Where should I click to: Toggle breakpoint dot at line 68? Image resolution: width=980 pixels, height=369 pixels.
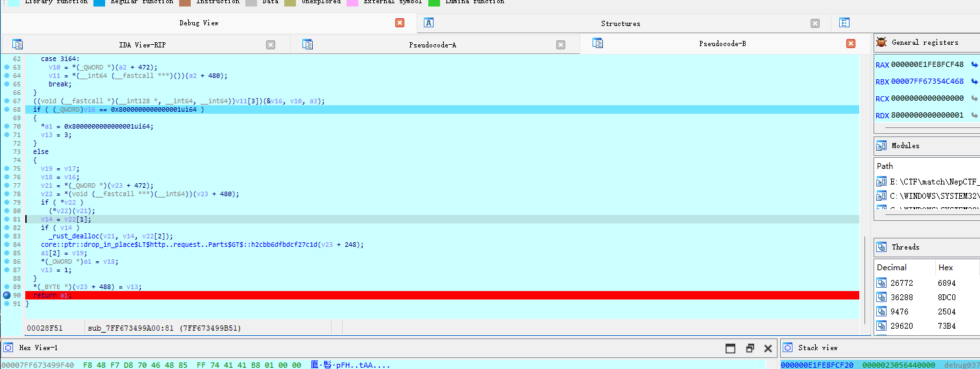[x=7, y=109]
